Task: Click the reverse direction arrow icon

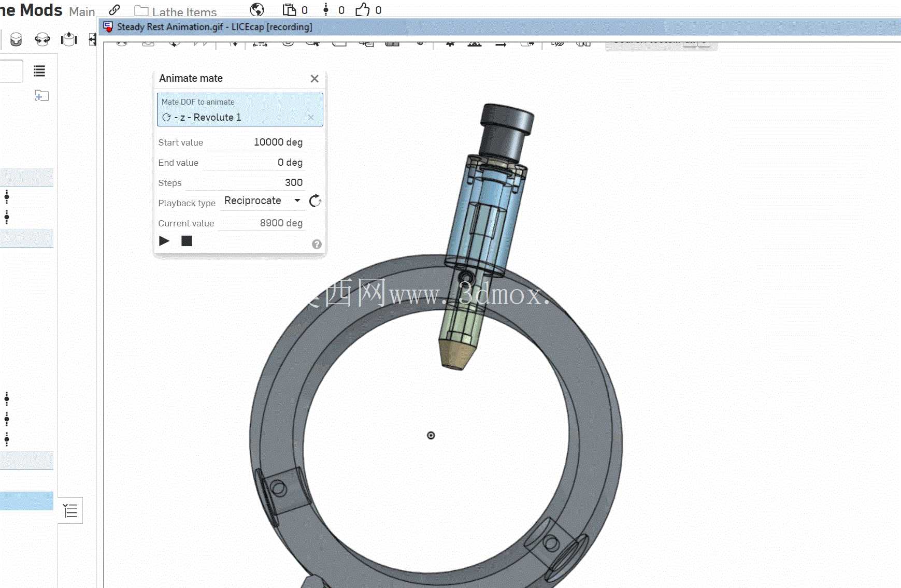Action: pyautogui.click(x=315, y=201)
